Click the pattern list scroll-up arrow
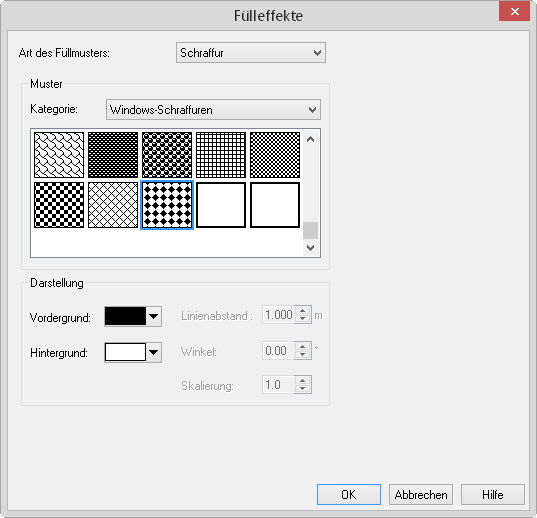537x518 pixels. (x=311, y=139)
